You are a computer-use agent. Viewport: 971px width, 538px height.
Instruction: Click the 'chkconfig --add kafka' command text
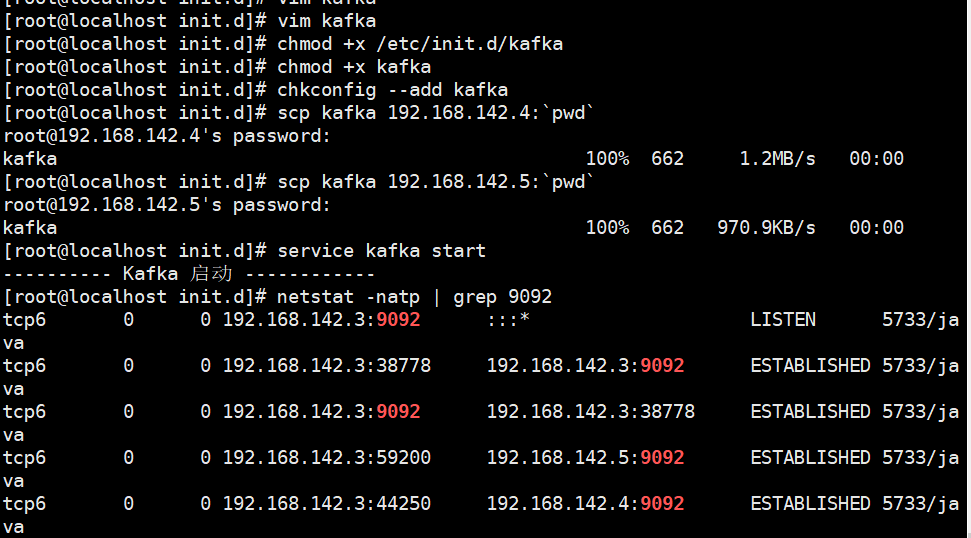coord(392,90)
